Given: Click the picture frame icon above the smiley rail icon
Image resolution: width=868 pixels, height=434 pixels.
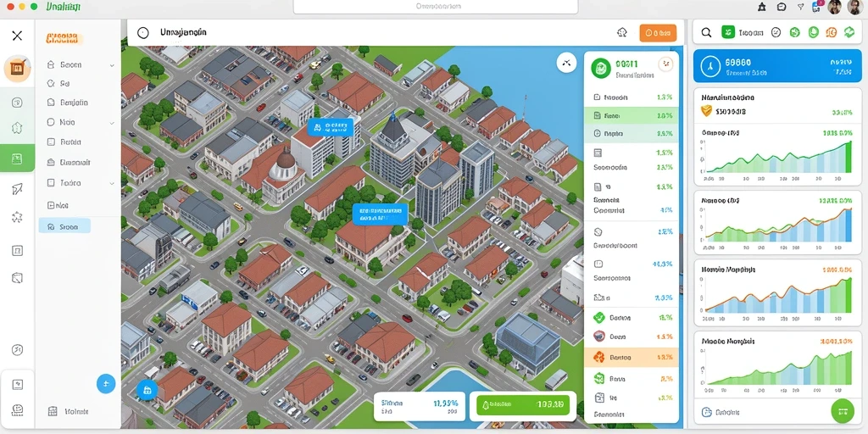Looking at the screenshot, I should 17,384.
